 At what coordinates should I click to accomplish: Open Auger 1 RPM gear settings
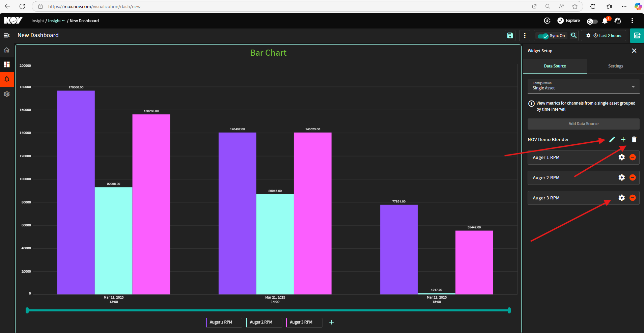pyautogui.click(x=621, y=157)
